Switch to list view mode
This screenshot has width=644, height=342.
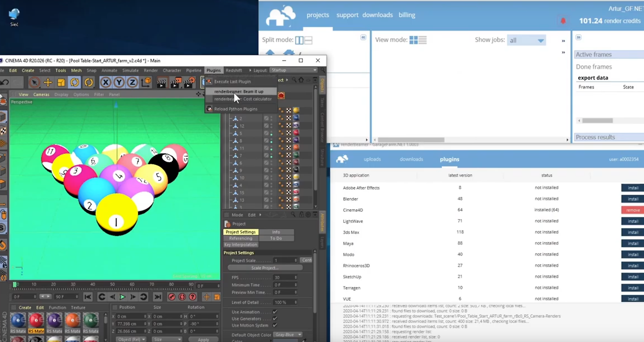pos(422,40)
